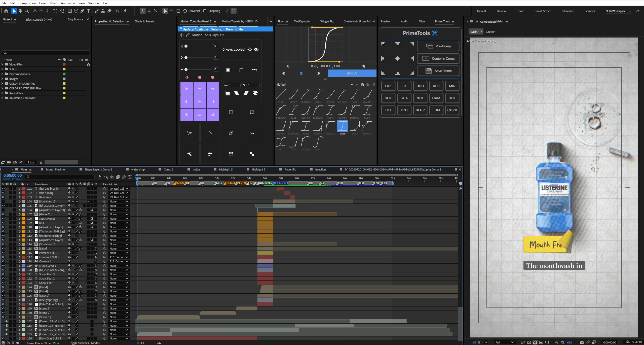Hide the Grain 01 layer
The image size is (644, 345).
click(3, 214)
